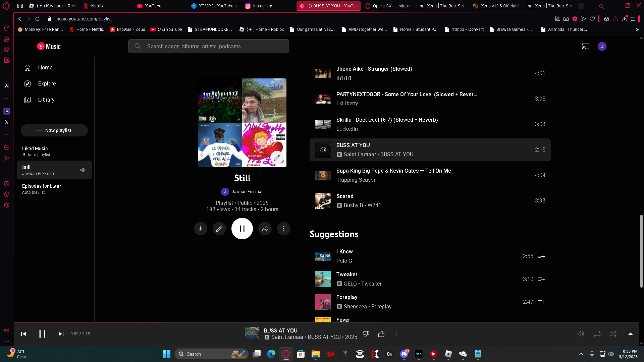
Task: Open STEAMUNLOCKED bookmark
Action: coord(210,29)
